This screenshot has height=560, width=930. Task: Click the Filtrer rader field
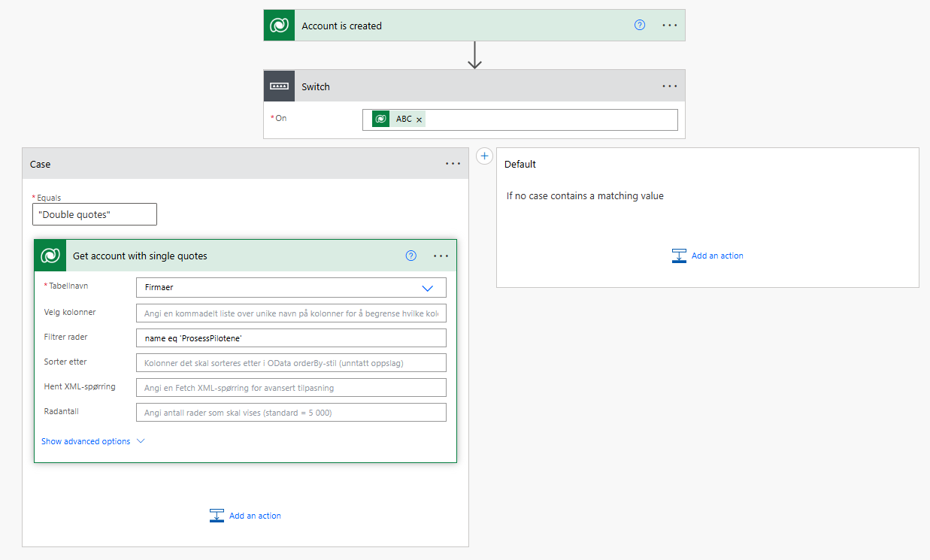[291, 338]
